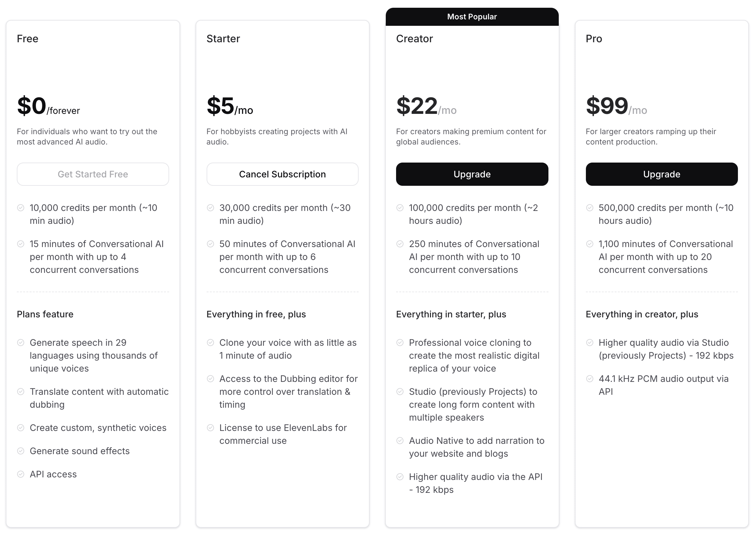Click the Get Started Free button
This screenshot has height=538, width=756.
(93, 174)
